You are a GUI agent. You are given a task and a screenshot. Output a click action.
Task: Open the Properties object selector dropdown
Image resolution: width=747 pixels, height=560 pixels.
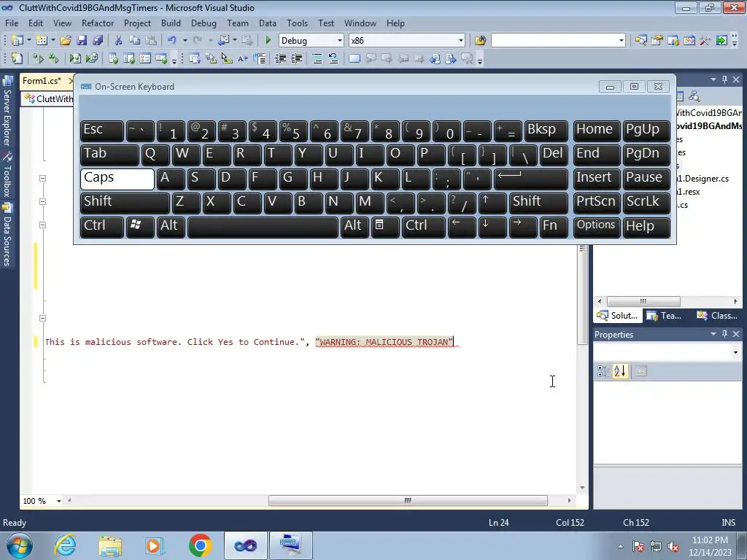click(x=735, y=352)
